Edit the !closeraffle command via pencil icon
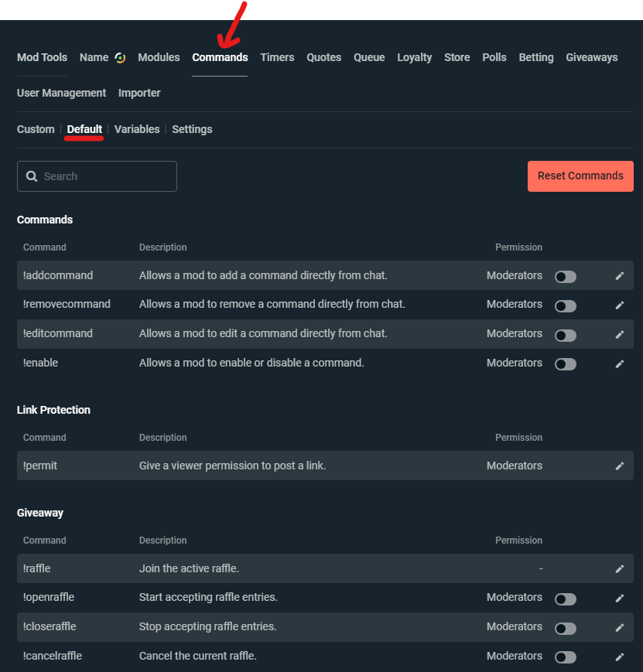643x672 pixels. click(619, 627)
